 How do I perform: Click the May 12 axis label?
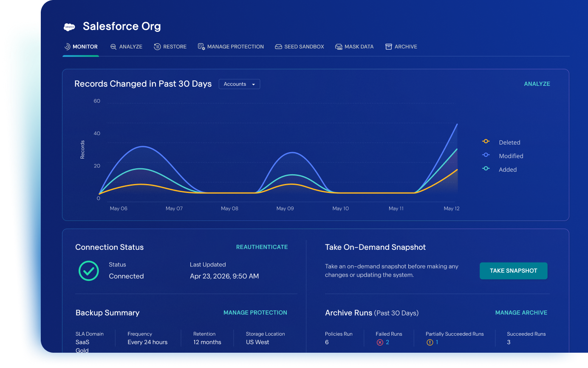coord(452,209)
